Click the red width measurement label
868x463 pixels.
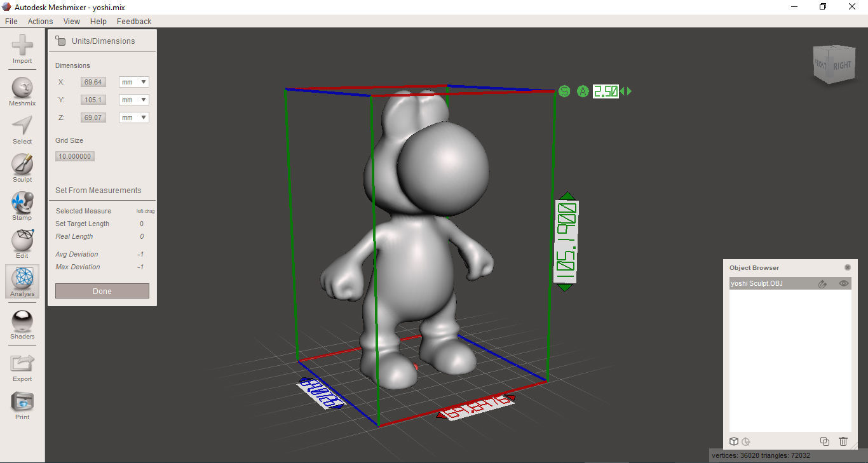(x=476, y=406)
